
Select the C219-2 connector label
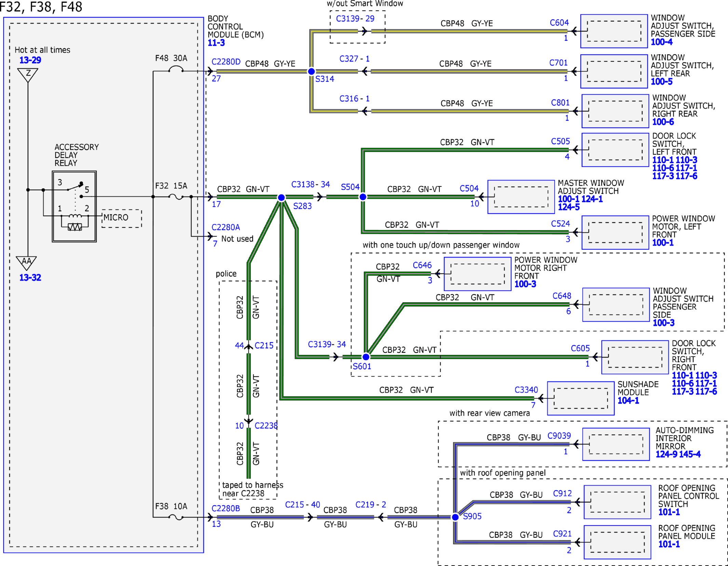(371, 504)
